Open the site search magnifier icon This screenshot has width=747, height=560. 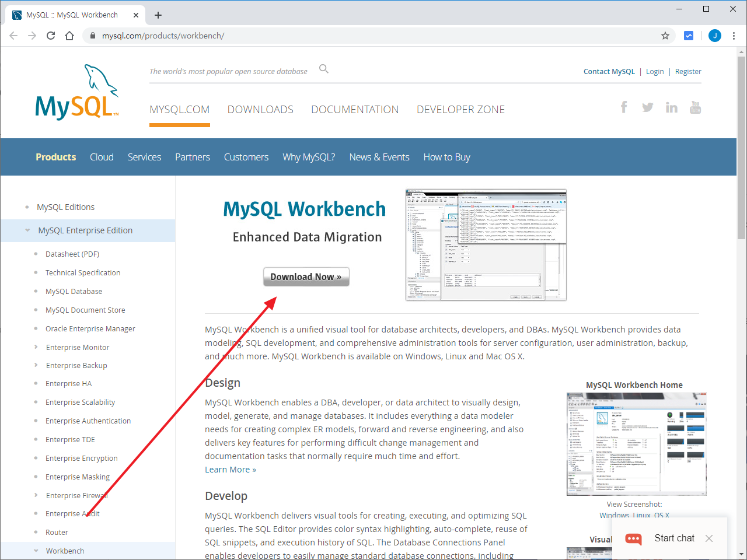point(324,69)
